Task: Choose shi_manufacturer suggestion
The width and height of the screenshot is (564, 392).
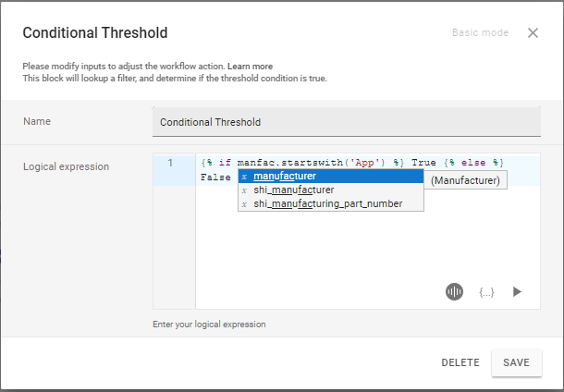Action: point(293,190)
